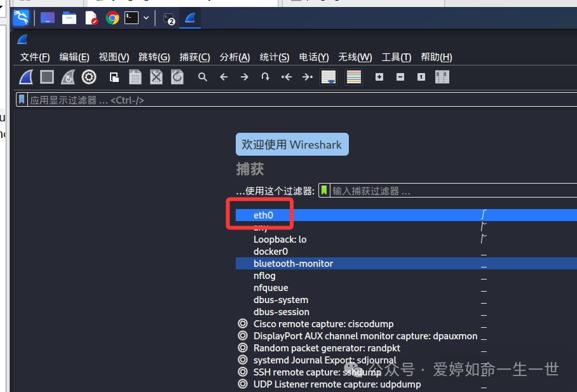Restart current capture icon
577x392 pixels.
[x=68, y=78]
